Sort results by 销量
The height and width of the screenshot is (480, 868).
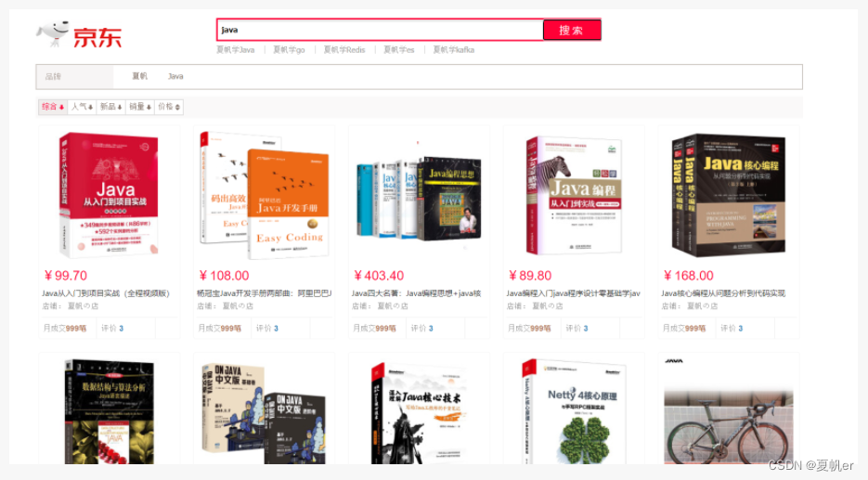click(140, 107)
